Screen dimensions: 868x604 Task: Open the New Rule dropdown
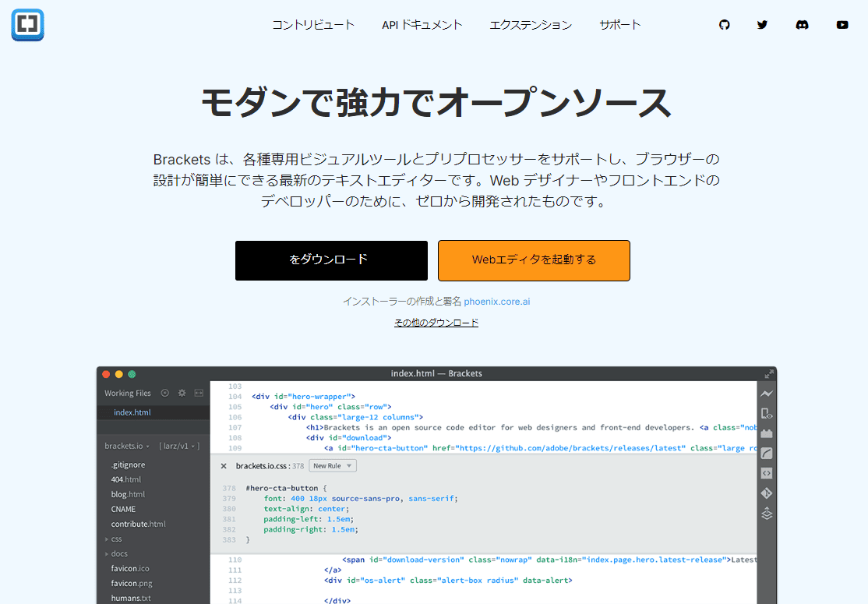click(x=333, y=466)
